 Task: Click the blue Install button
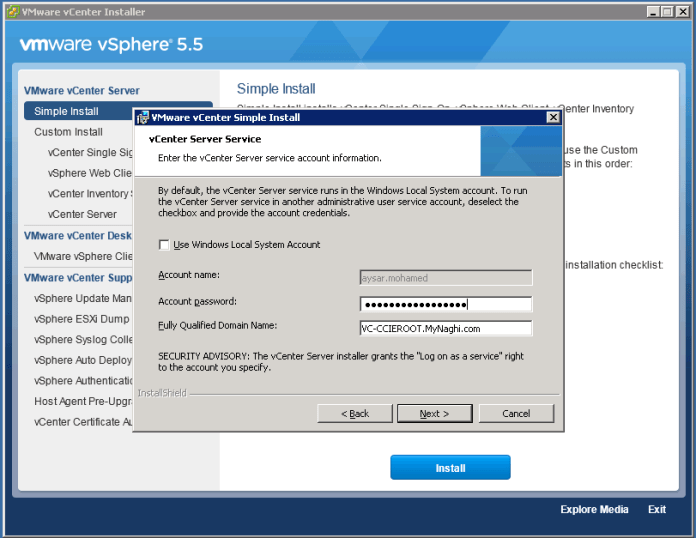tap(450, 468)
